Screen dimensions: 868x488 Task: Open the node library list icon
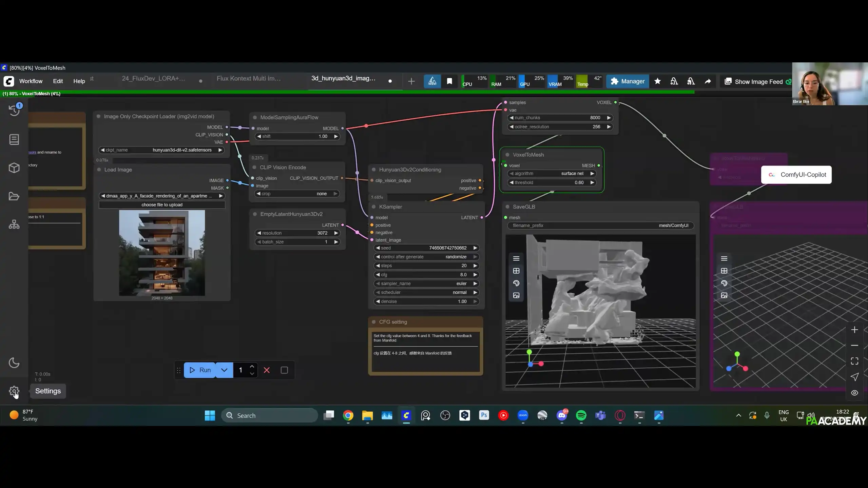pyautogui.click(x=14, y=139)
